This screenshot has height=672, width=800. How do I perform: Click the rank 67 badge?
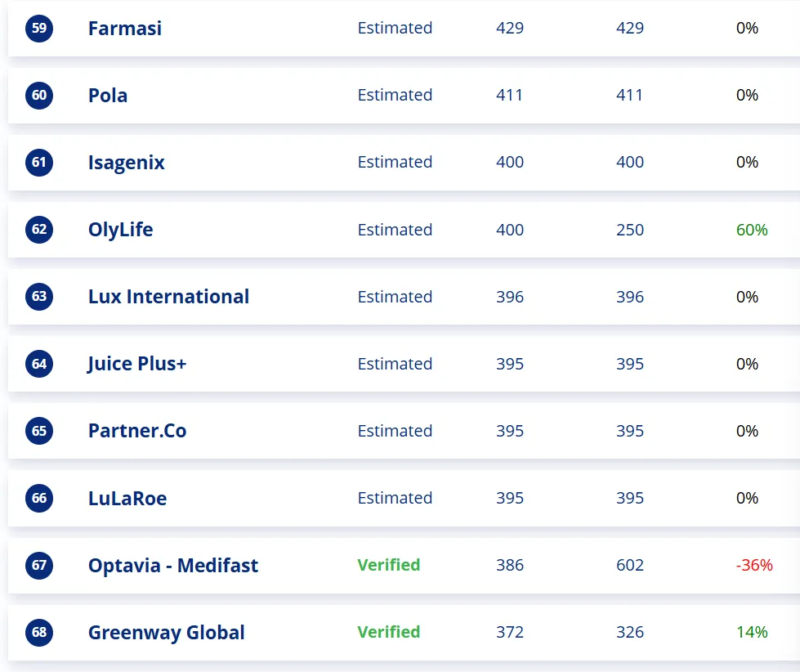point(39,565)
